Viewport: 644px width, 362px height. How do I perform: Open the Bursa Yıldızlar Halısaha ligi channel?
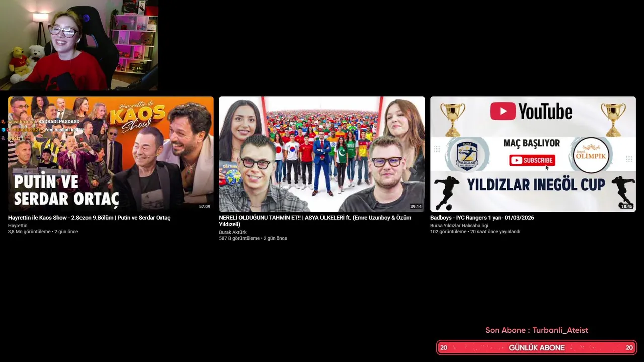[x=459, y=226]
